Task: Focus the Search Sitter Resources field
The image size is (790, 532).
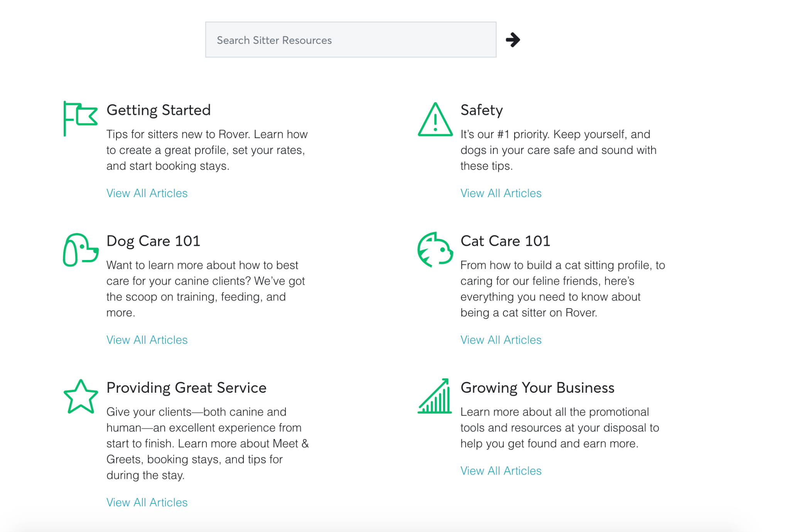Action: pyautogui.click(x=351, y=40)
